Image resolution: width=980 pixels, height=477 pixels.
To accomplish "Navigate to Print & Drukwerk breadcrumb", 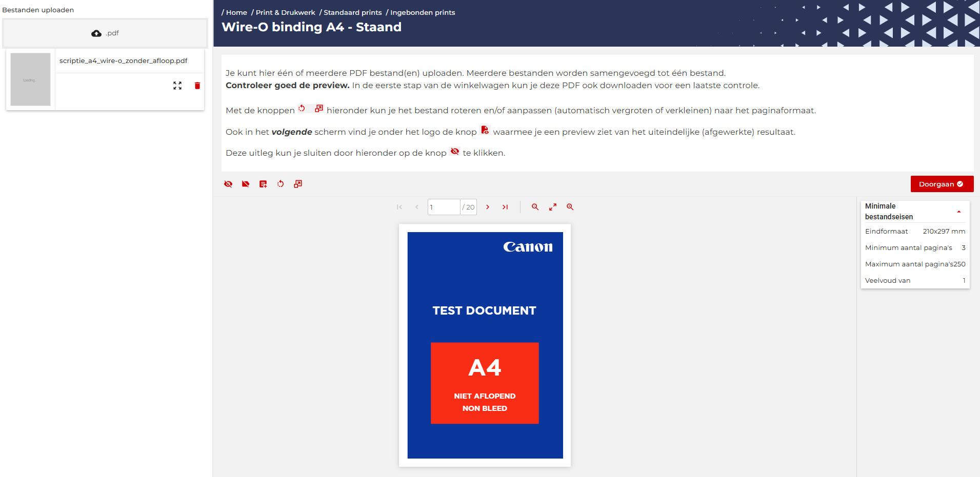I will coord(285,12).
